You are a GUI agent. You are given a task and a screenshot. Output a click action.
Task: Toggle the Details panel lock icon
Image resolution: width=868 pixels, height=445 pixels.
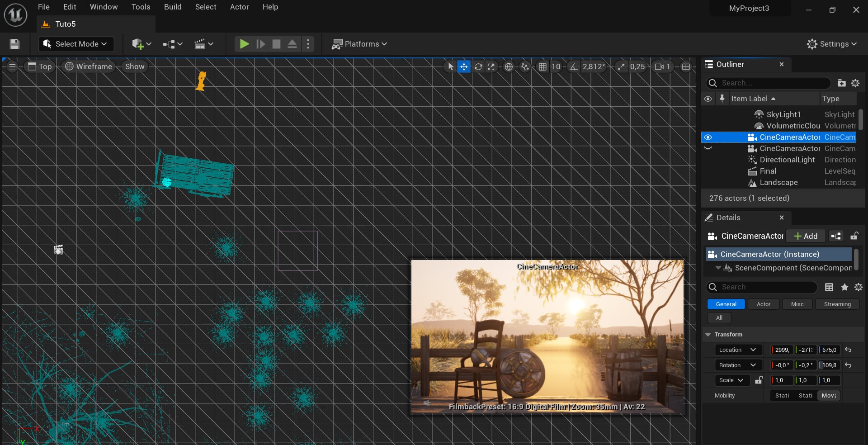854,236
